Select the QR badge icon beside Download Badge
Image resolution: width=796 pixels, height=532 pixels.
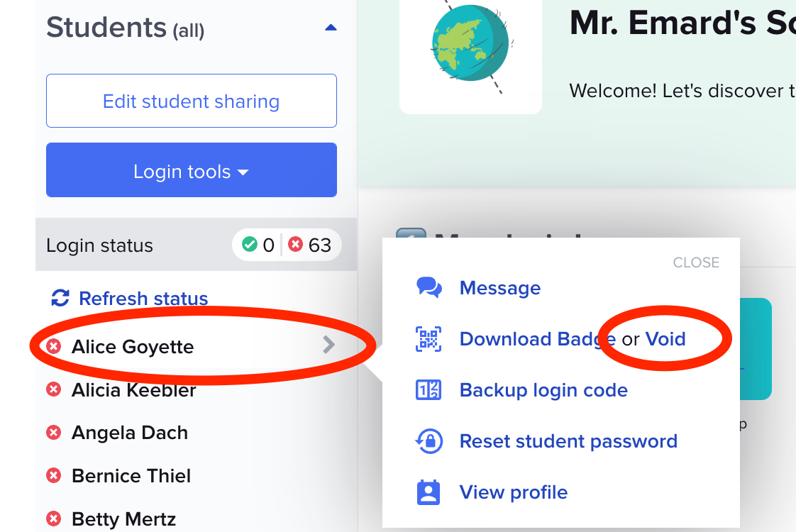428,338
